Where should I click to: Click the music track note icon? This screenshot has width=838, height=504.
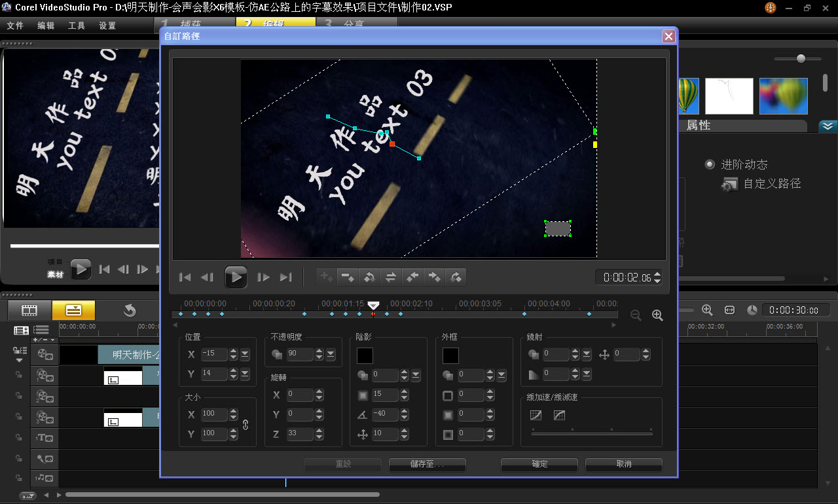45,478
